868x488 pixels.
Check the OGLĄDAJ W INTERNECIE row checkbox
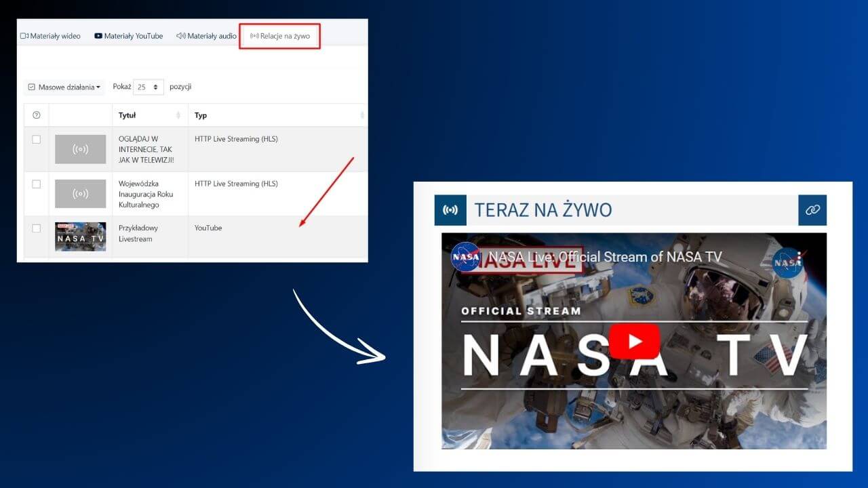pos(37,140)
